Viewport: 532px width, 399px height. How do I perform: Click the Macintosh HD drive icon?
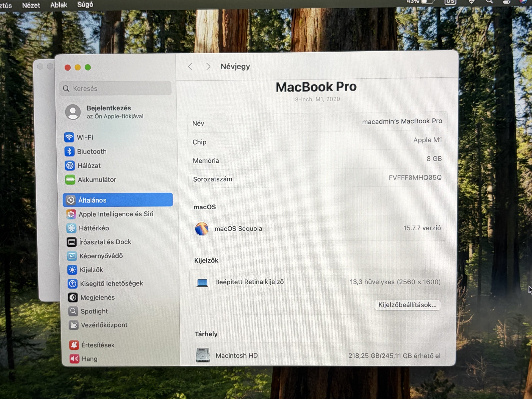(x=203, y=355)
